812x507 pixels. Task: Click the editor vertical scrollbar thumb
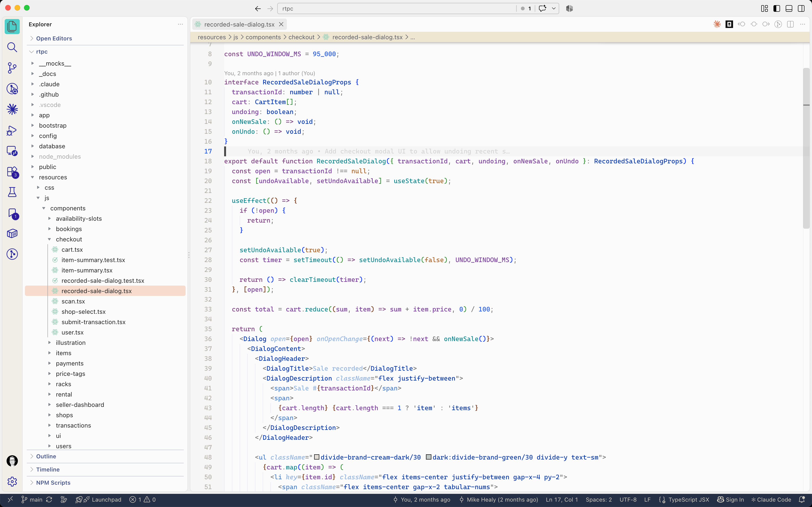tap(806, 148)
